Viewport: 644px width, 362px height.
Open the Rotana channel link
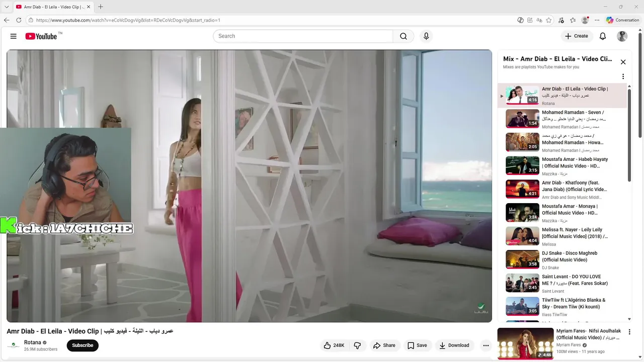coord(33,342)
